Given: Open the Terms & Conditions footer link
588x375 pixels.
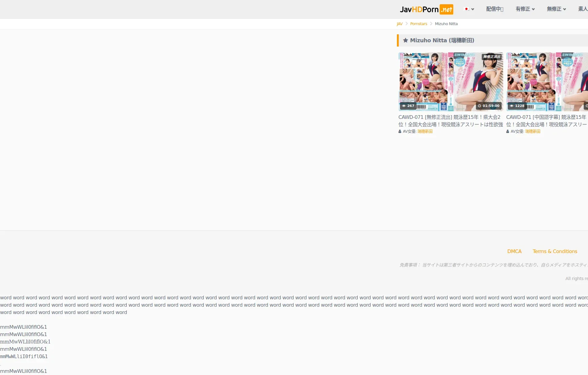Looking at the screenshot, I should (555, 251).
